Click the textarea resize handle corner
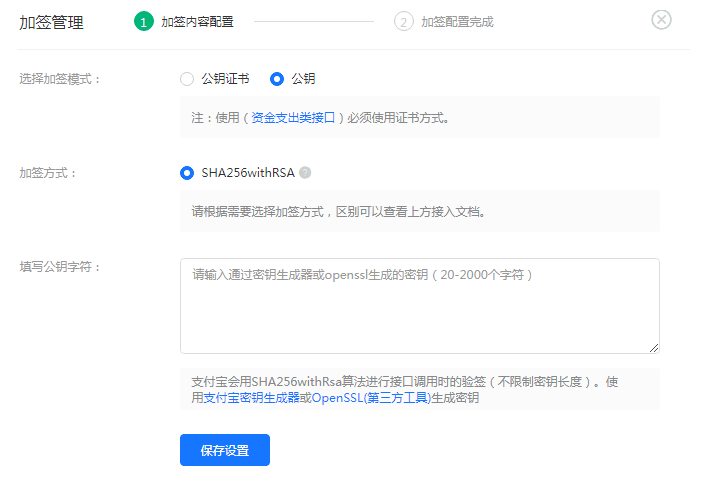The height and width of the screenshot is (486, 715). click(654, 348)
